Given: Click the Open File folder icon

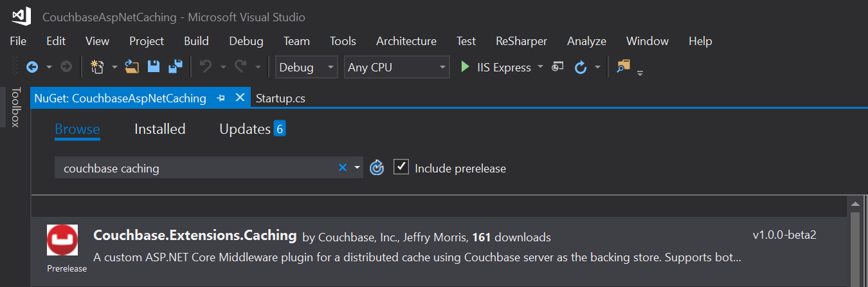Looking at the screenshot, I should 132,67.
